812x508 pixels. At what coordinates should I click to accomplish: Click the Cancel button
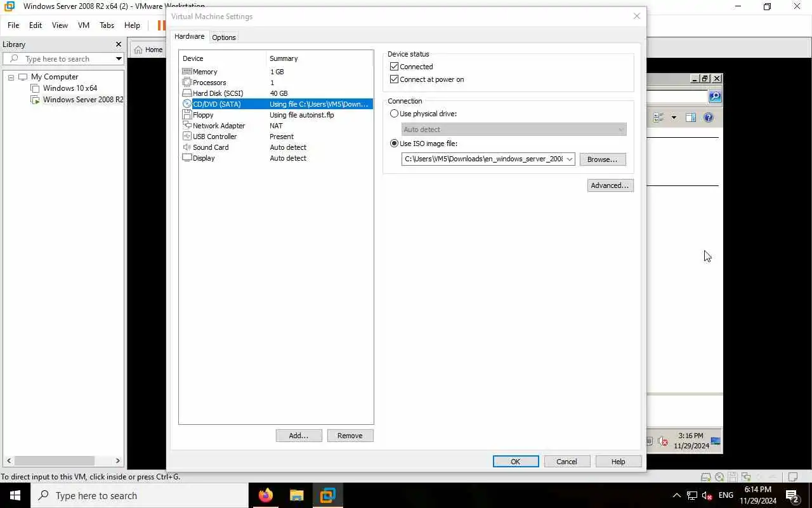tap(567, 462)
